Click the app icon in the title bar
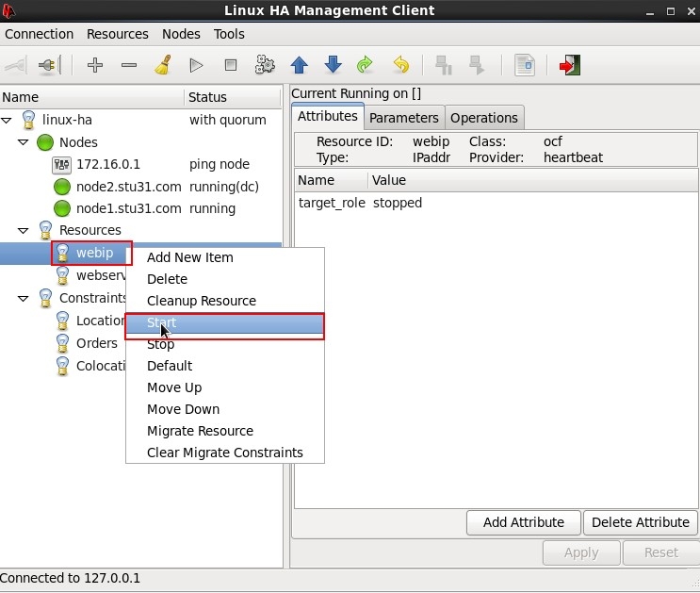This screenshot has width=700, height=593. point(8,10)
